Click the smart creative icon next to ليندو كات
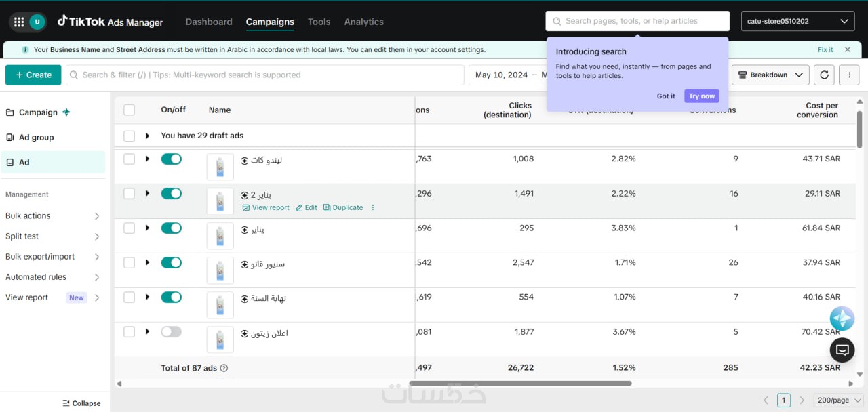868x412 pixels. (245, 161)
